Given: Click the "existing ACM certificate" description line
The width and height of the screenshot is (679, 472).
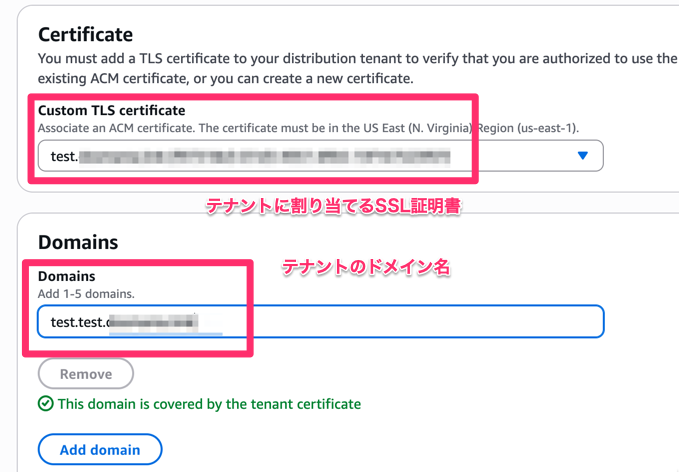Looking at the screenshot, I should [x=224, y=77].
